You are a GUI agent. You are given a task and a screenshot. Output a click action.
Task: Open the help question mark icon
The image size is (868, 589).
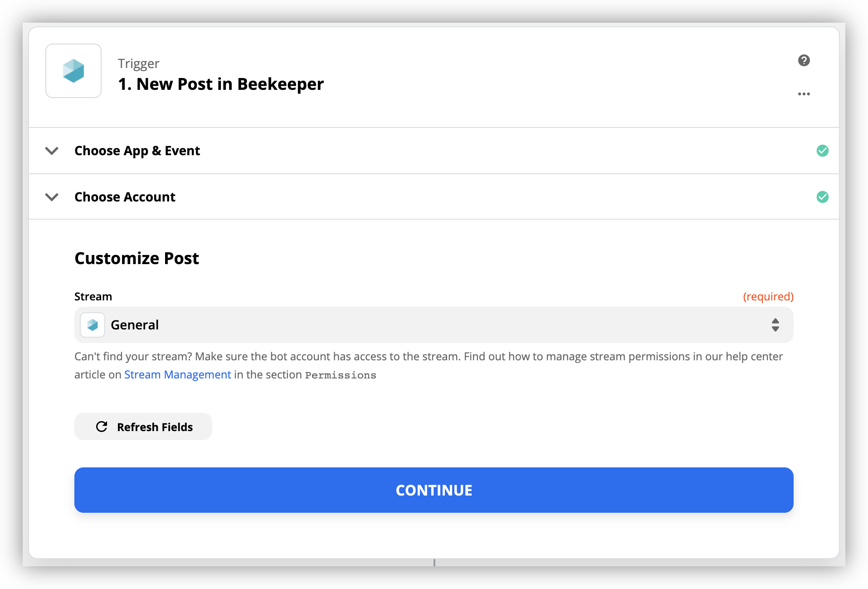click(804, 60)
